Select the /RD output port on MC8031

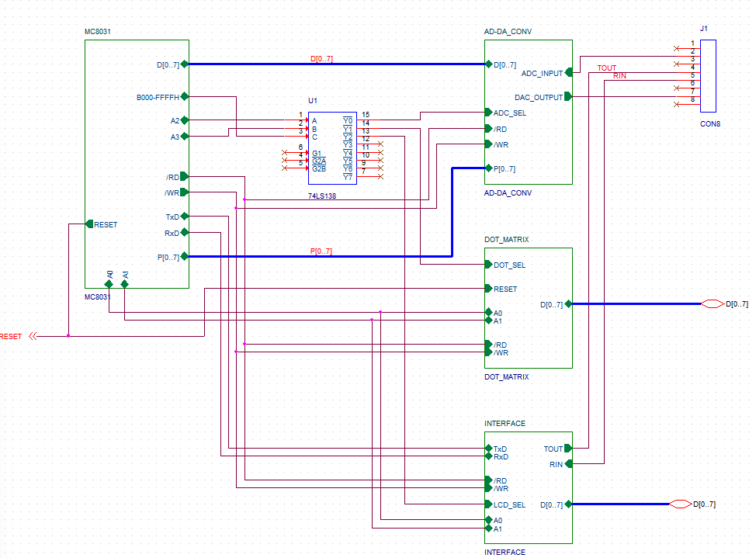point(184,176)
